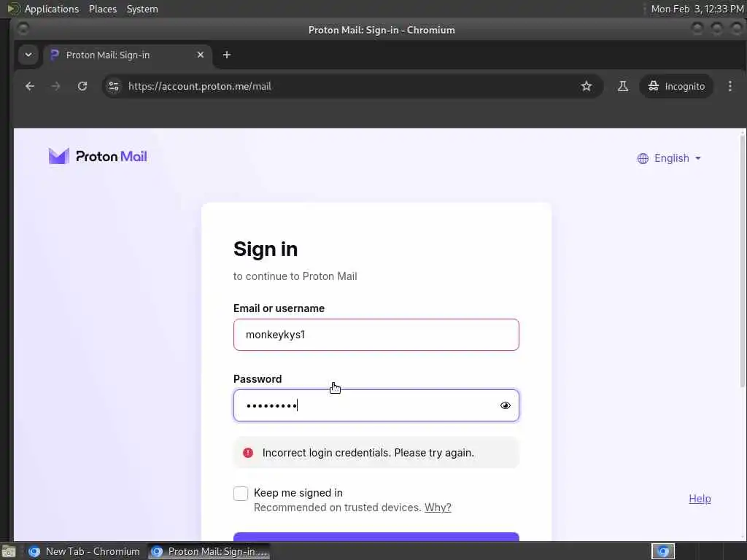
Task: Click the Incorrect login credentials message
Action: (368, 452)
